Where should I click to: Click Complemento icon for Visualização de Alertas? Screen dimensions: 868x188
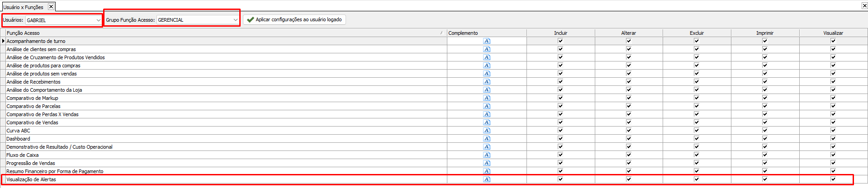pyautogui.click(x=487, y=179)
